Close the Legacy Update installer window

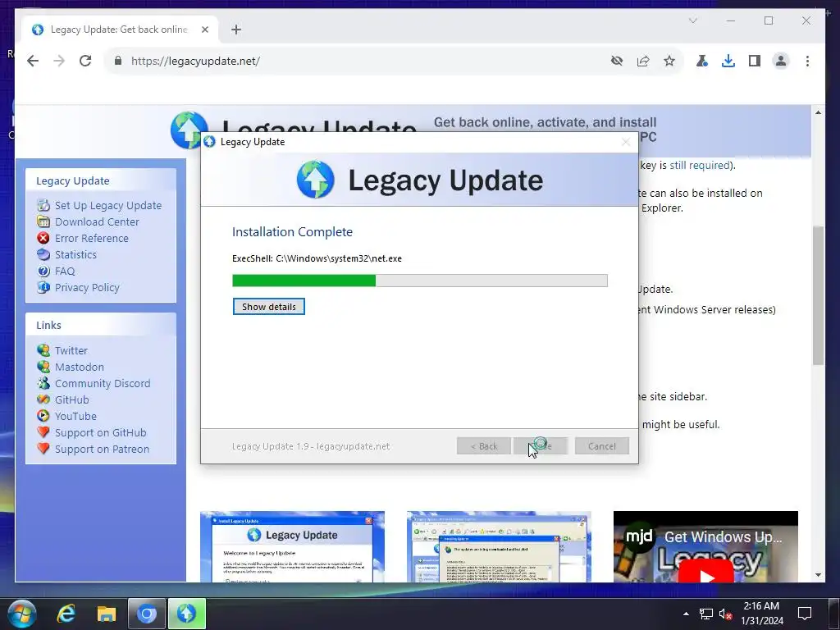[x=626, y=142]
